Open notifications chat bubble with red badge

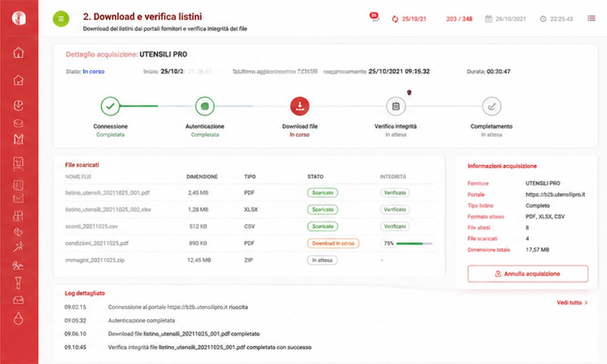(374, 17)
